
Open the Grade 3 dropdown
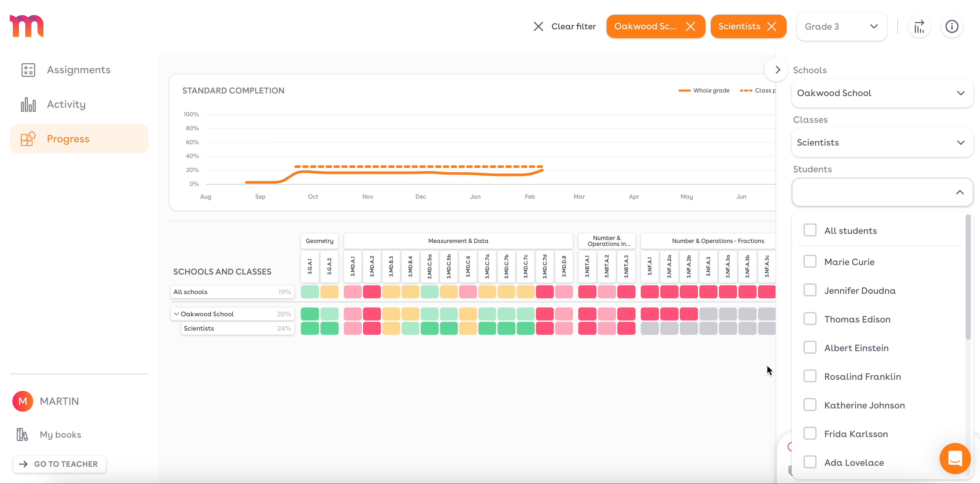pyautogui.click(x=842, y=26)
